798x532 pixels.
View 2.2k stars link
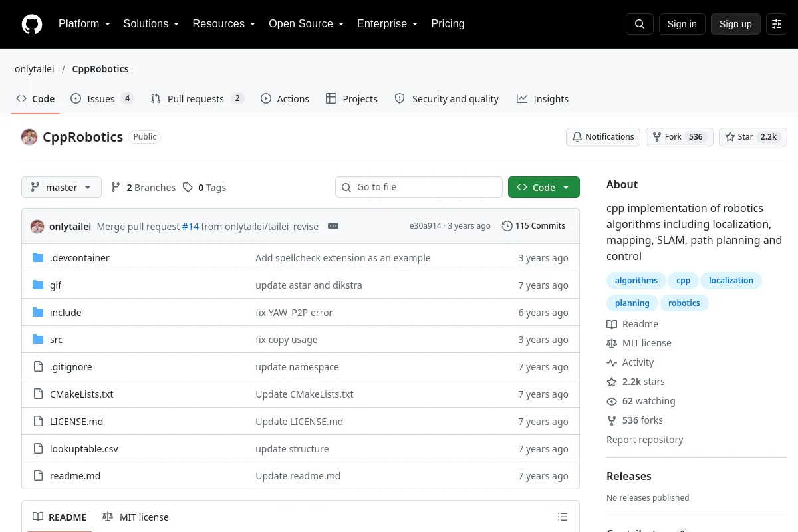tap(636, 382)
